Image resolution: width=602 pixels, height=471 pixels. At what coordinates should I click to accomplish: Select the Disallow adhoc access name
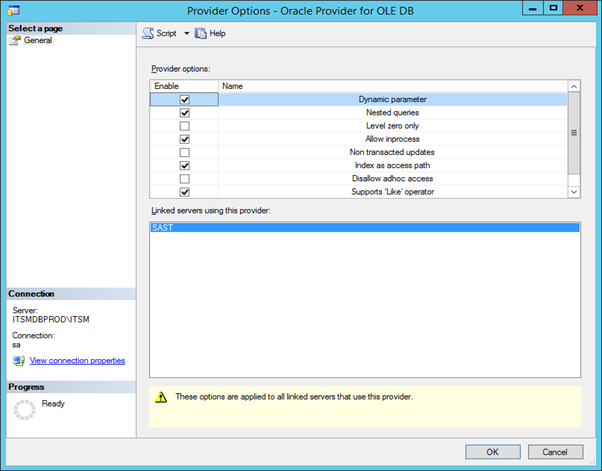(392, 179)
